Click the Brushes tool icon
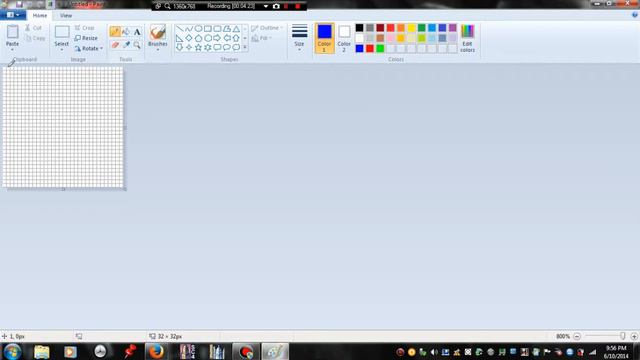The image size is (640, 360). point(158,32)
